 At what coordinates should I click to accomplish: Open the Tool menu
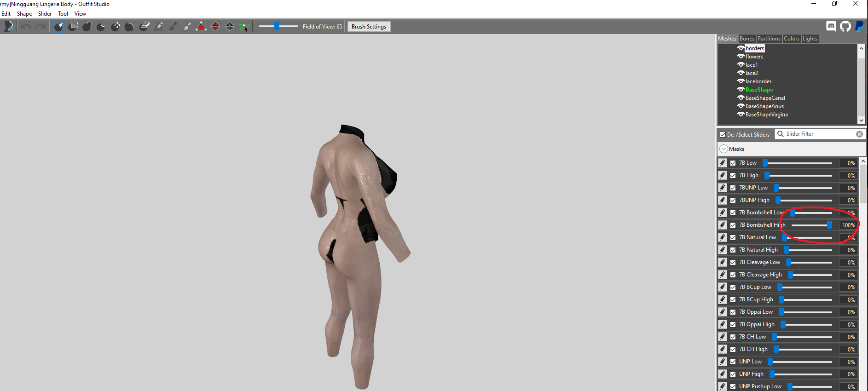63,14
